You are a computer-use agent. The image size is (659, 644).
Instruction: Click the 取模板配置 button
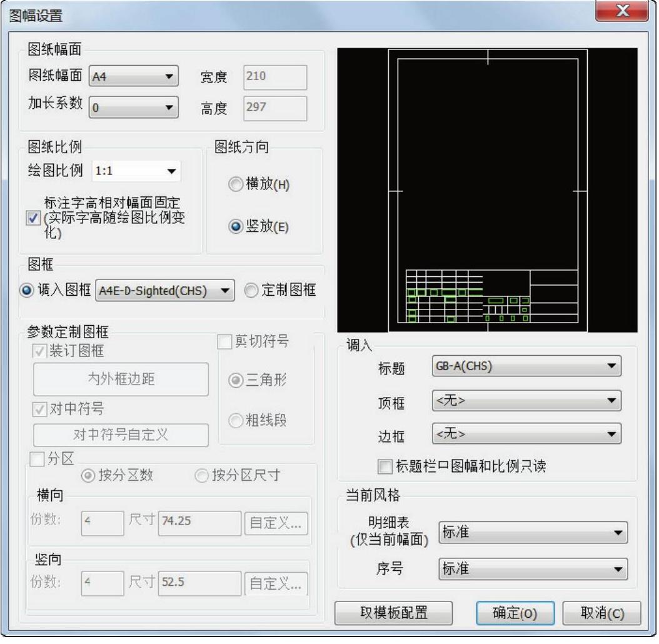(393, 613)
